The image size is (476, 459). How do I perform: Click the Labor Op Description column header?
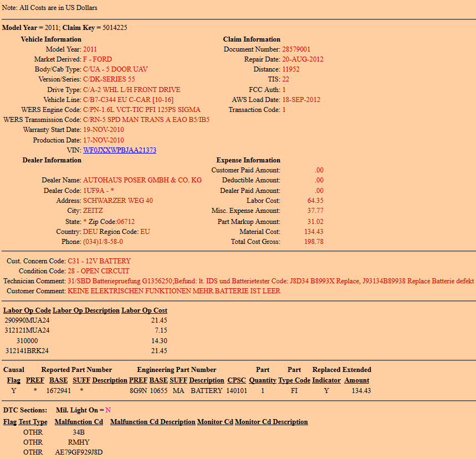click(86, 310)
